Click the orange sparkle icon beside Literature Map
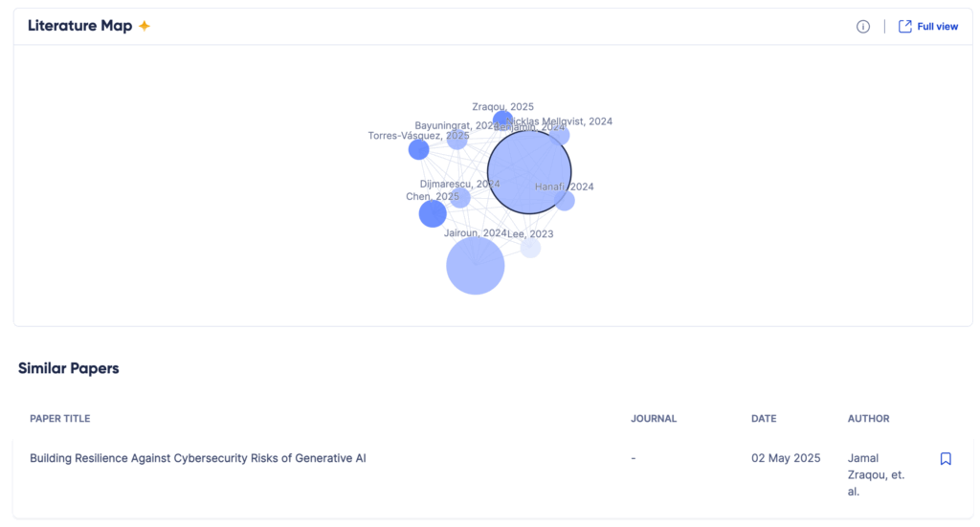This screenshot has width=980, height=527. (x=145, y=26)
